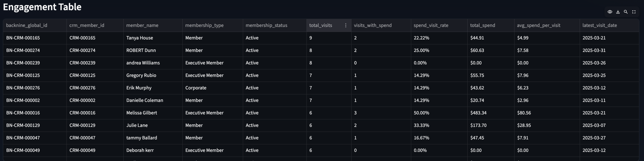The width and height of the screenshot is (644, 161).
Task: Open the total_visits column menu
Action: 346,25
